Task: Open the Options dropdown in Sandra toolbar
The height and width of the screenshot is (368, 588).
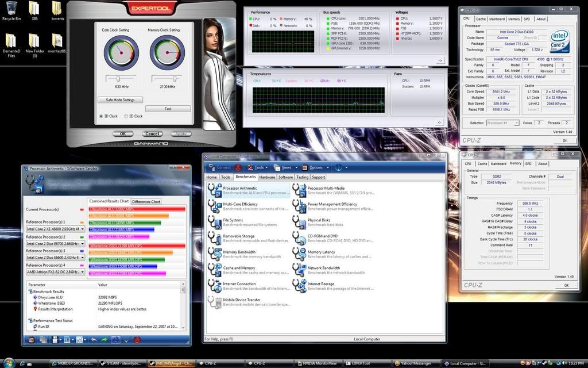Action: 315,167
